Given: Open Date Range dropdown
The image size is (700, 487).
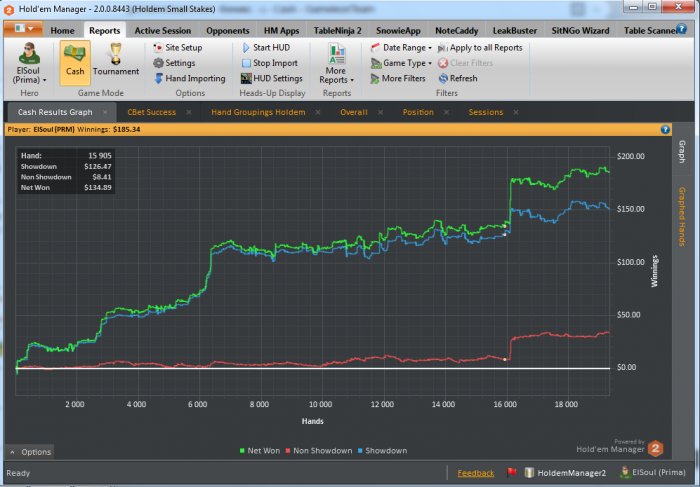Looking at the screenshot, I should pyautogui.click(x=405, y=47).
